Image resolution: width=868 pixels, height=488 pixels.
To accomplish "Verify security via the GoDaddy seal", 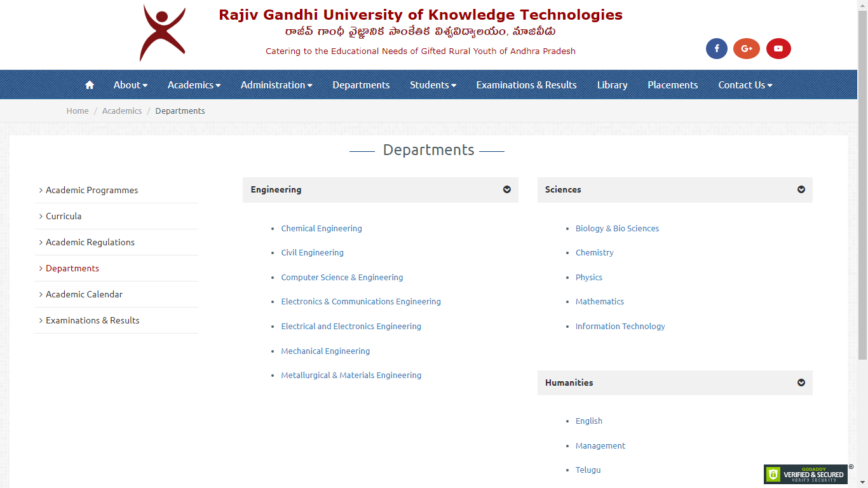I will click(806, 474).
